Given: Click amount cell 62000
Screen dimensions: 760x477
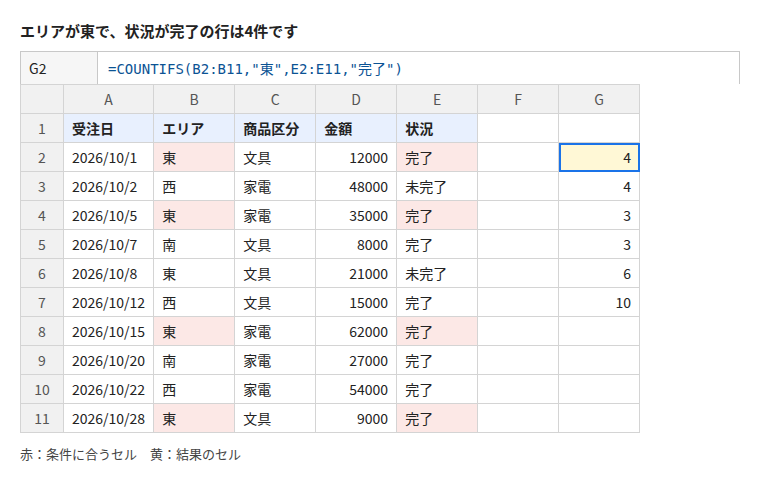Looking at the screenshot, I should [x=356, y=332].
